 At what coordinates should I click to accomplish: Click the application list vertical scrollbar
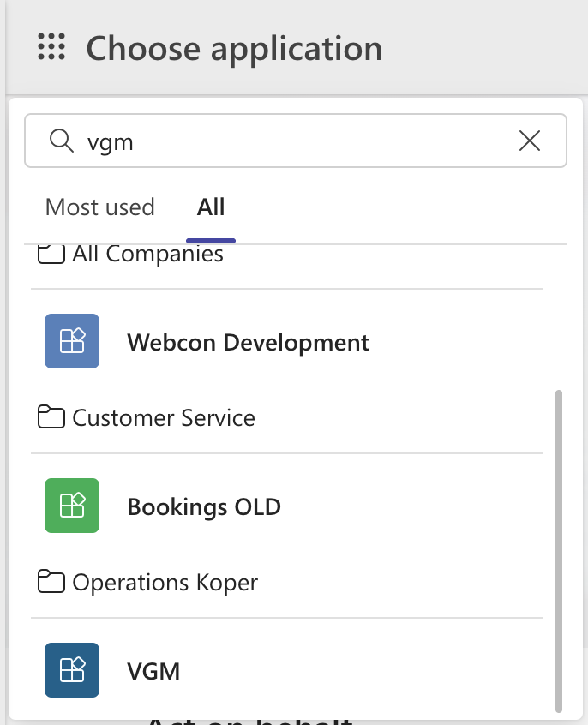559,548
